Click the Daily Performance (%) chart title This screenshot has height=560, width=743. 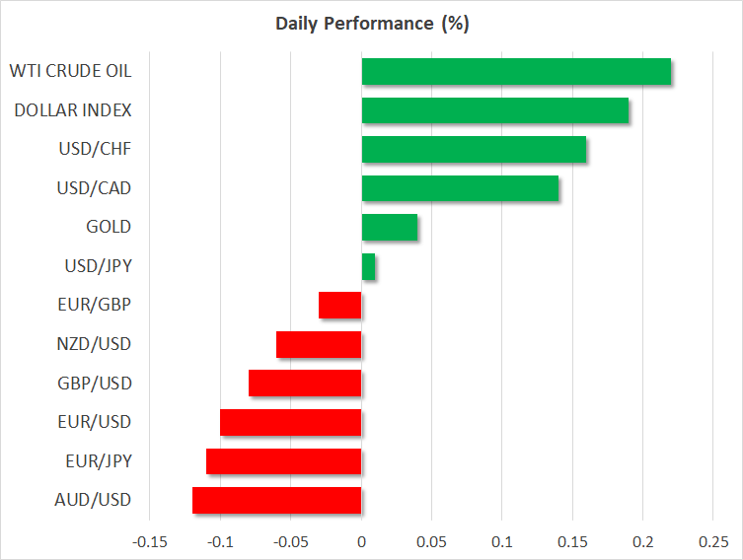(371, 24)
